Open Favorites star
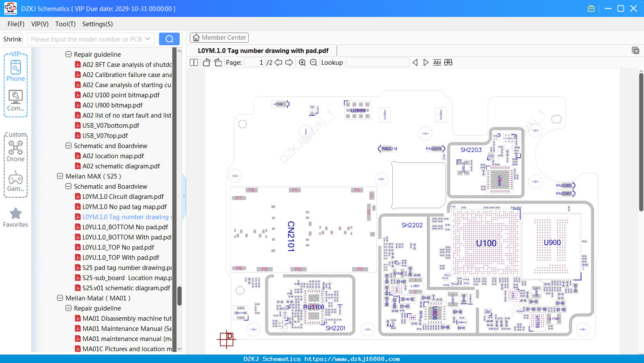 [16, 218]
